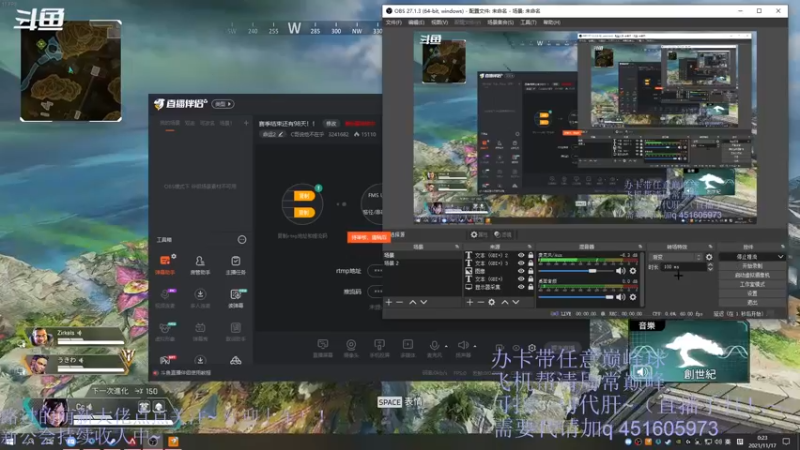
Task: Click the 停止推流 streaming button
Action: pos(747,257)
